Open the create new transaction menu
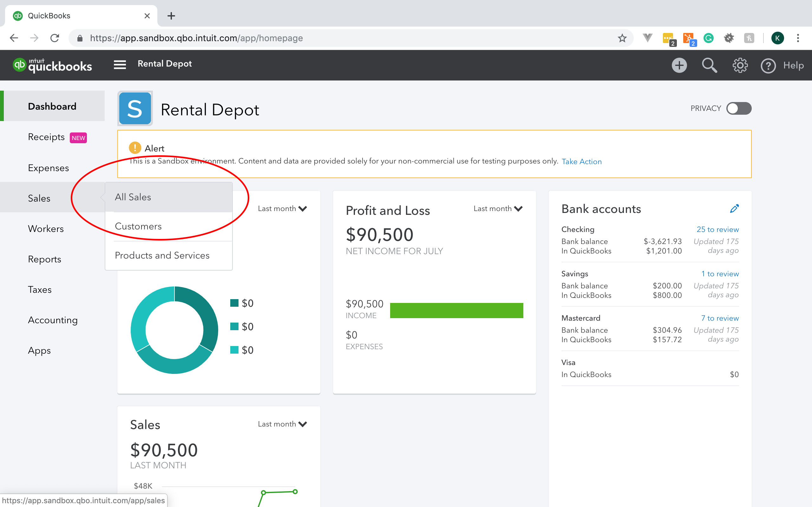This screenshot has width=812, height=507. (x=679, y=65)
